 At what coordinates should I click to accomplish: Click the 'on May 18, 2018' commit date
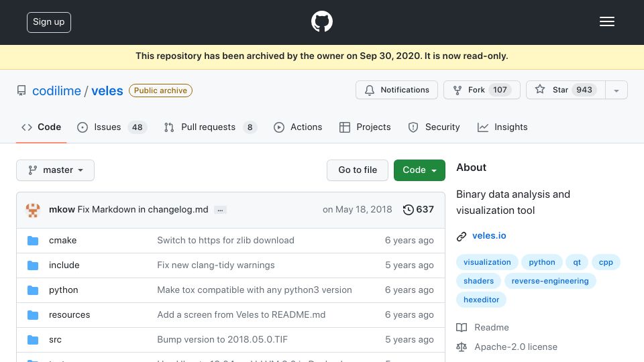(358, 209)
